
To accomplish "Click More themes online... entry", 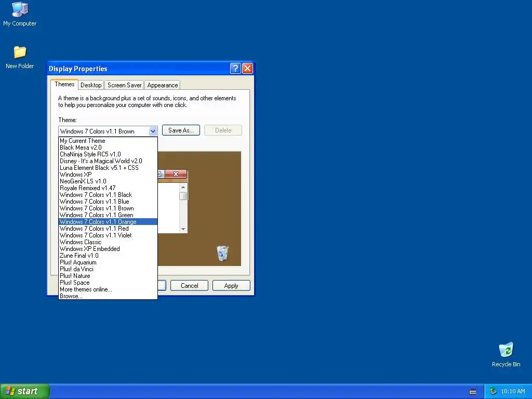I will click(x=108, y=289).
